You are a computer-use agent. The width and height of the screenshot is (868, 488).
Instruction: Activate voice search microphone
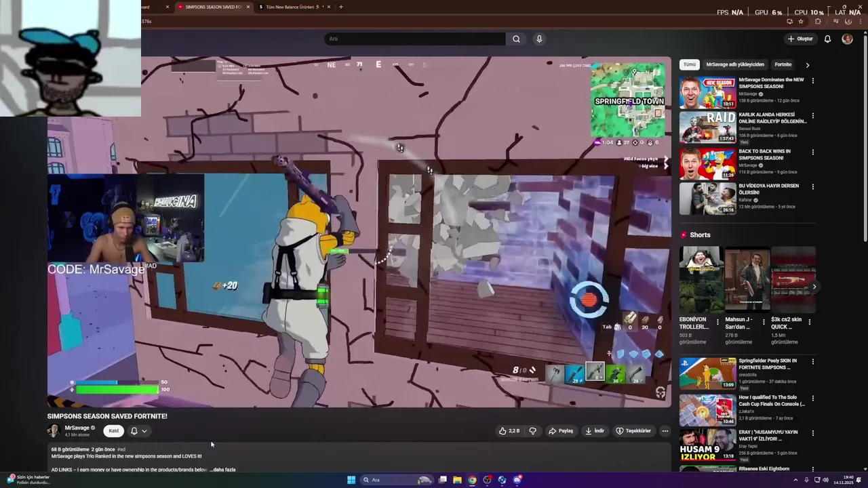tap(539, 39)
